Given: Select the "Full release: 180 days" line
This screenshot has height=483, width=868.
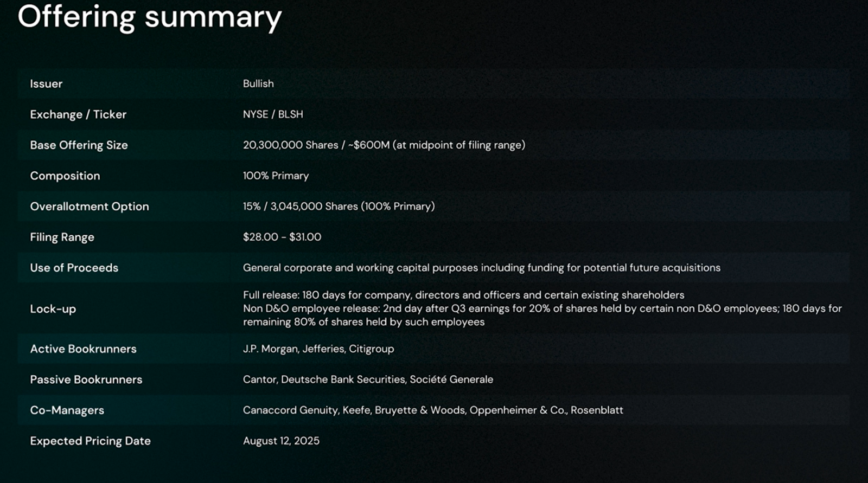Looking at the screenshot, I should (x=463, y=295).
